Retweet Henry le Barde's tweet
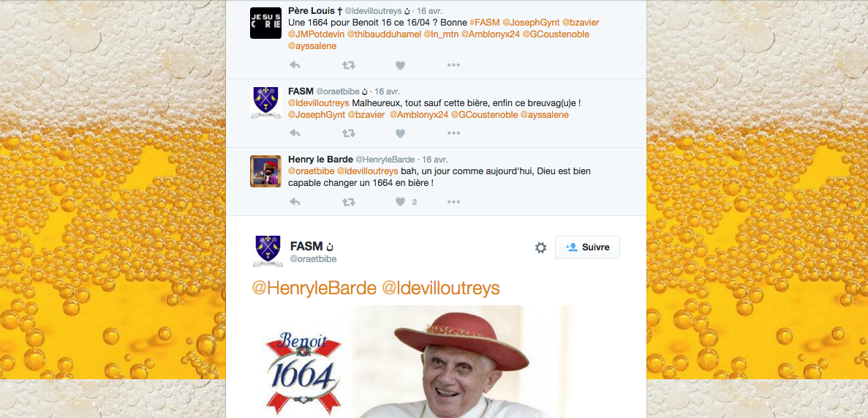 tap(348, 202)
